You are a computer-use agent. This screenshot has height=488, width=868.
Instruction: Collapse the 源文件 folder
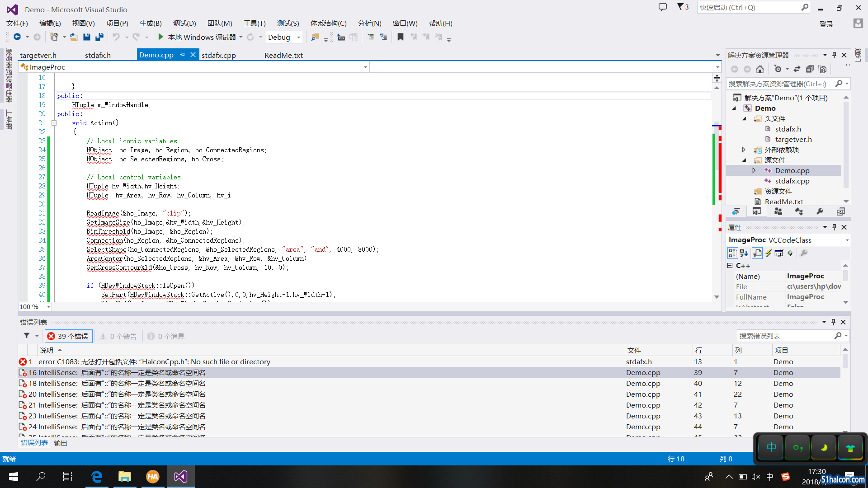[745, 160]
